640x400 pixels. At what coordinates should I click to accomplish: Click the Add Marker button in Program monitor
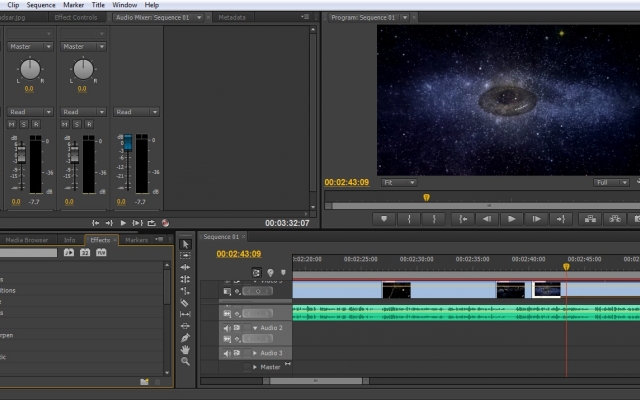[385, 218]
